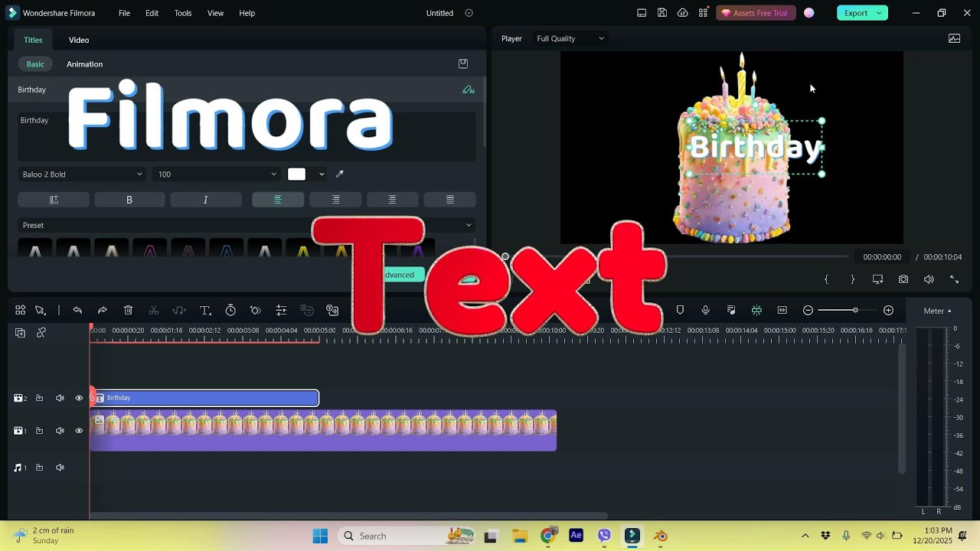Select the Birthday title clip on timeline
980x551 pixels.
tap(204, 398)
